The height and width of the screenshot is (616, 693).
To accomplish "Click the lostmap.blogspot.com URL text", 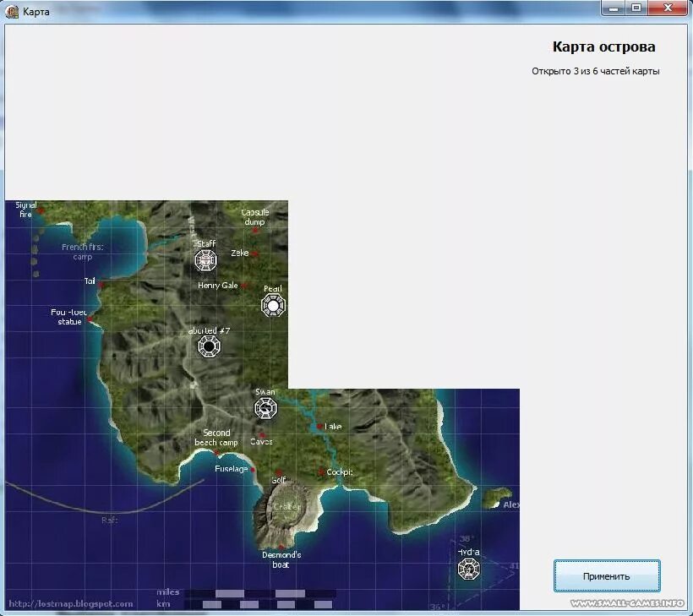I will click(x=71, y=603).
